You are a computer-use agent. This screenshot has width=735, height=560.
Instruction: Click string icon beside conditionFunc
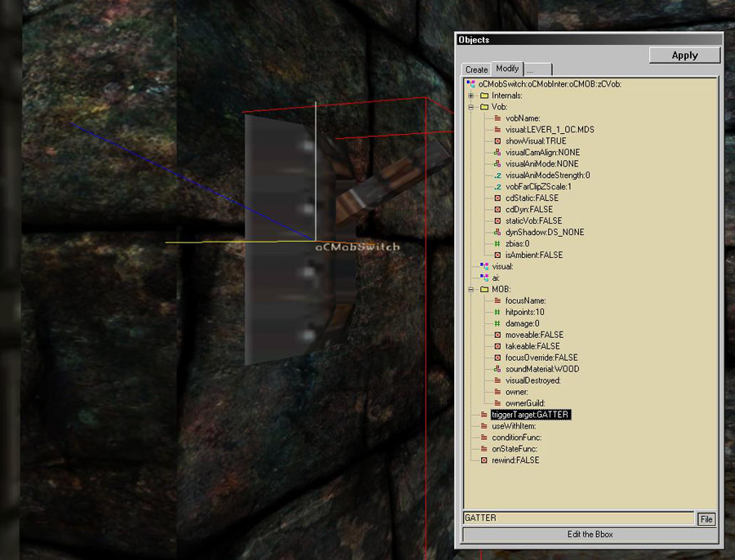pos(484,438)
